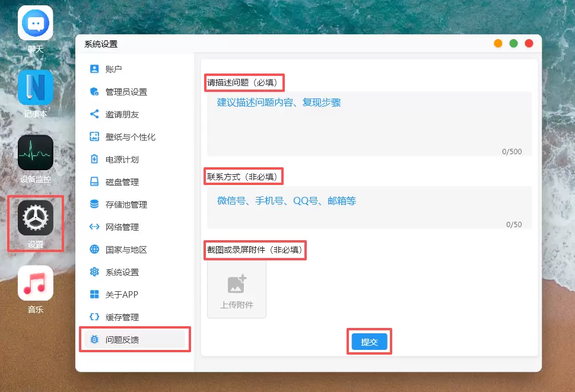Open 壁纸与个性化 wallpaper settings
Screen dimensions: 575x392
(130, 137)
